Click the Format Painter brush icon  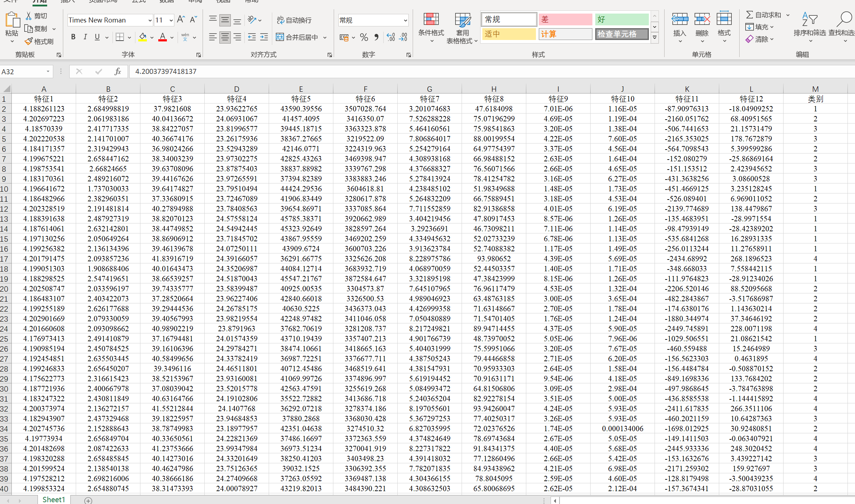tap(29, 42)
